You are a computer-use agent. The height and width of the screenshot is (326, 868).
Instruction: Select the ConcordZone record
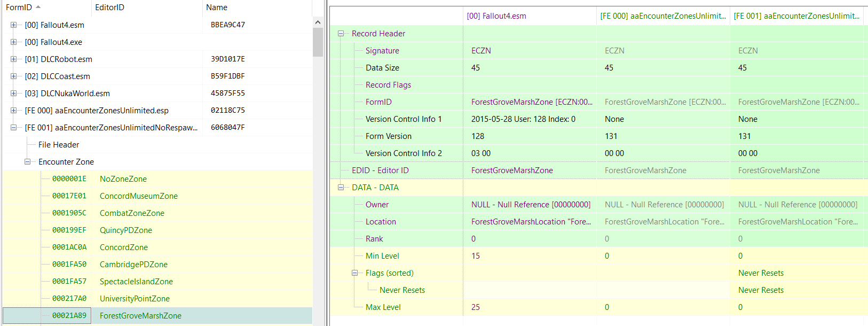tap(124, 247)
